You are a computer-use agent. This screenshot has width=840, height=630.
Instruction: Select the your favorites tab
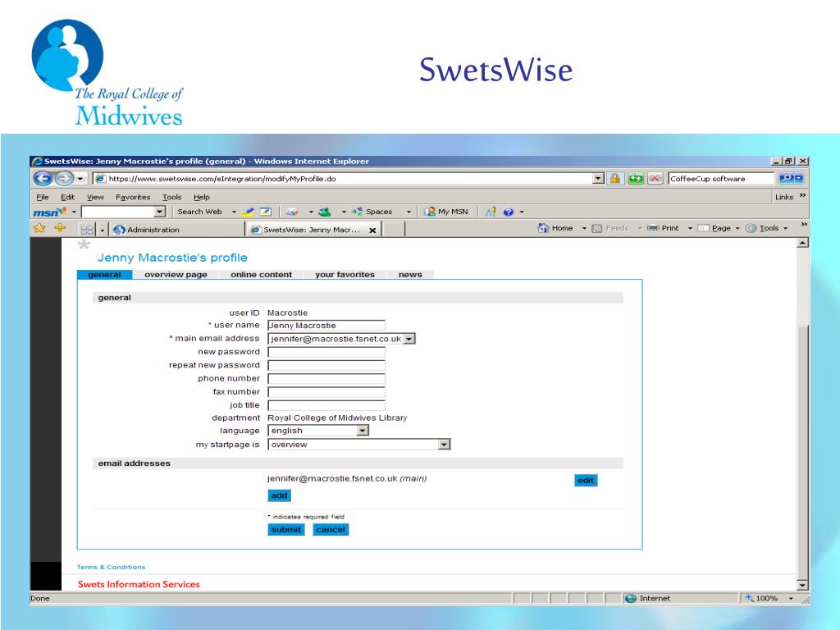(x=345, y=274)
